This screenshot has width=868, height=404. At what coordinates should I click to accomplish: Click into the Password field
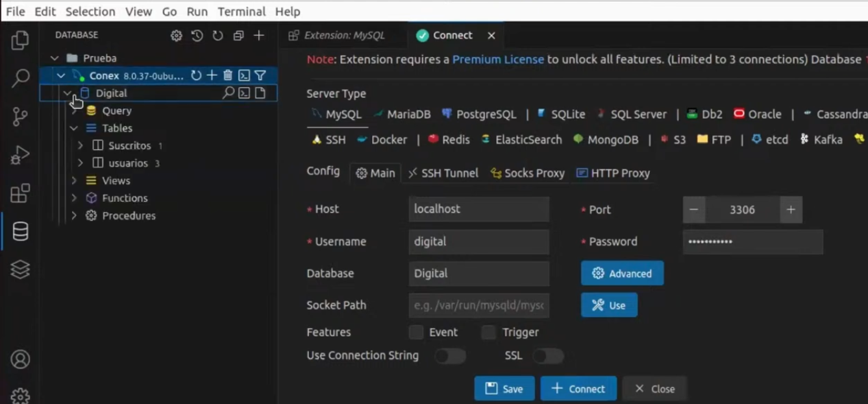pyautogui.click(x=753, y=241)
